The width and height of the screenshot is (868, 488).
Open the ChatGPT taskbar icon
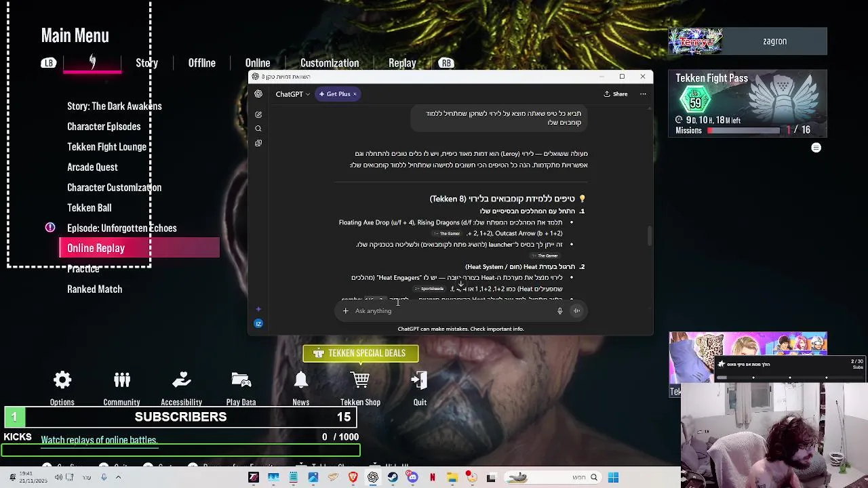pyautogui.click(x=372, y=477)
